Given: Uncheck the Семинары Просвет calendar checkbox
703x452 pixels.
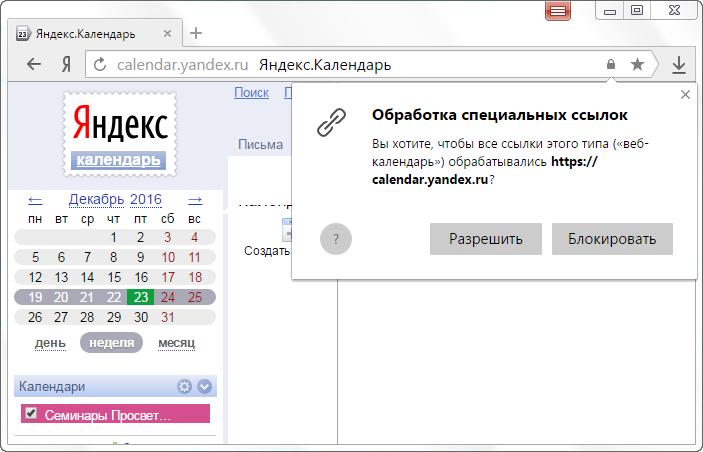Looking at the screenshot, I should click(31, 413).
